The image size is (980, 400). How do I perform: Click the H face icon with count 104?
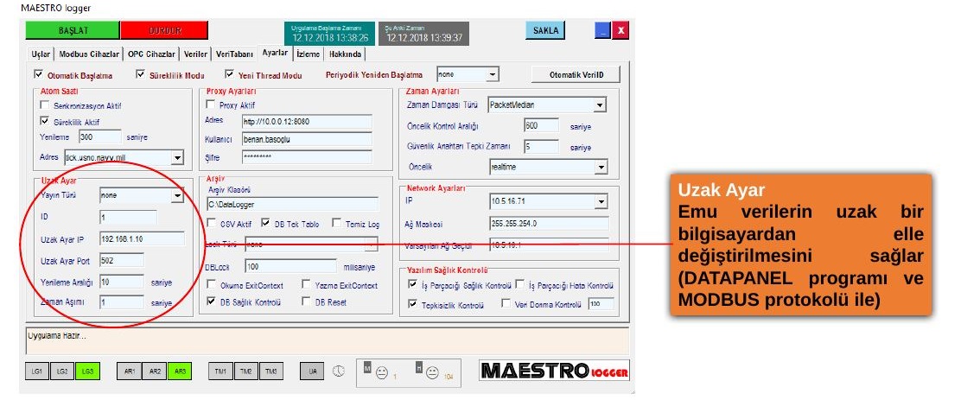432,373
